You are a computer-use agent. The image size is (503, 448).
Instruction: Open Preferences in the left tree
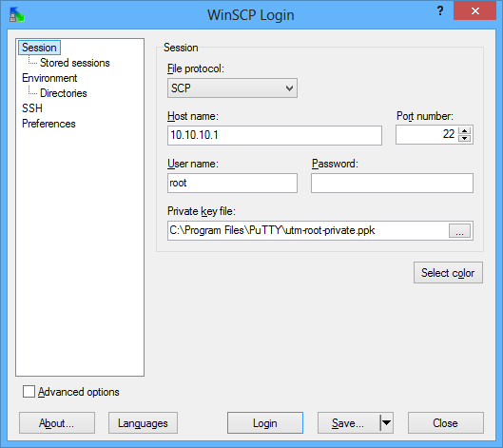48,124
